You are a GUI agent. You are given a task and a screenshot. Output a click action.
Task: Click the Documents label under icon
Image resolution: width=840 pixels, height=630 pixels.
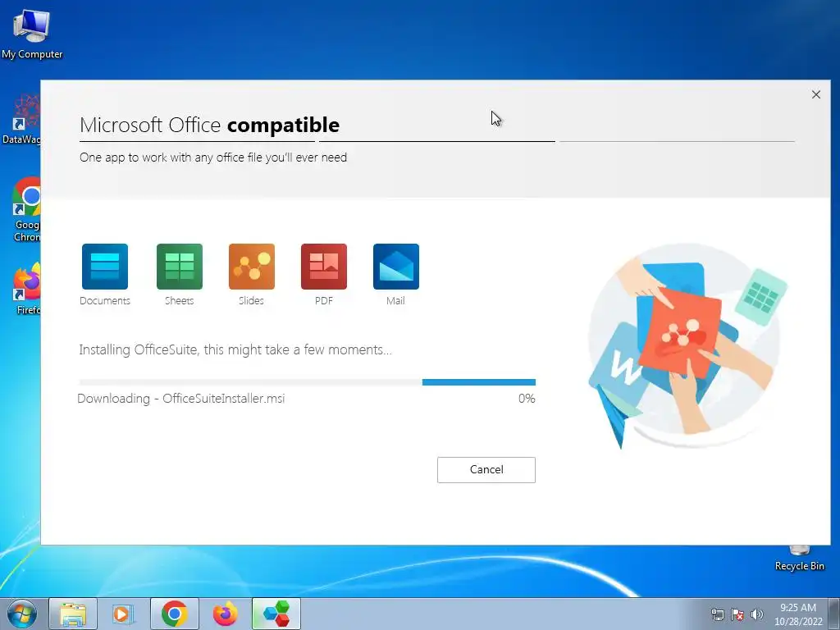[105, 301]
